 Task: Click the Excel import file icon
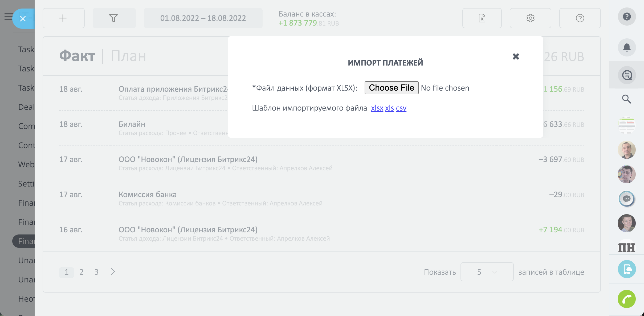[482, 18]
